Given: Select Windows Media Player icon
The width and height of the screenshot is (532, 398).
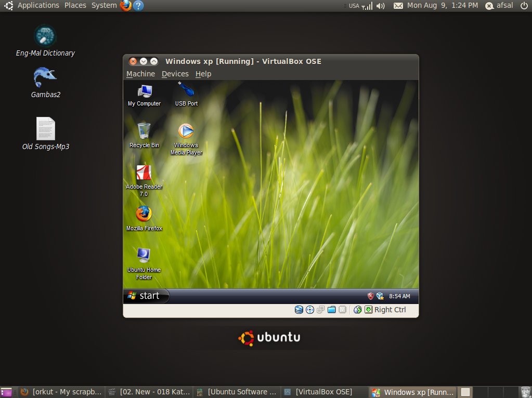Looking at the screenshot, I should tap(186, 140).
